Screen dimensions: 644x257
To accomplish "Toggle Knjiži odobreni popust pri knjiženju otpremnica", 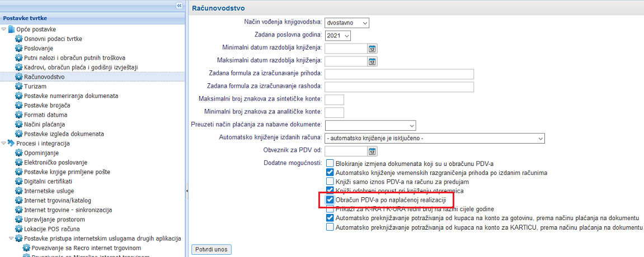I will coord(330,190).
